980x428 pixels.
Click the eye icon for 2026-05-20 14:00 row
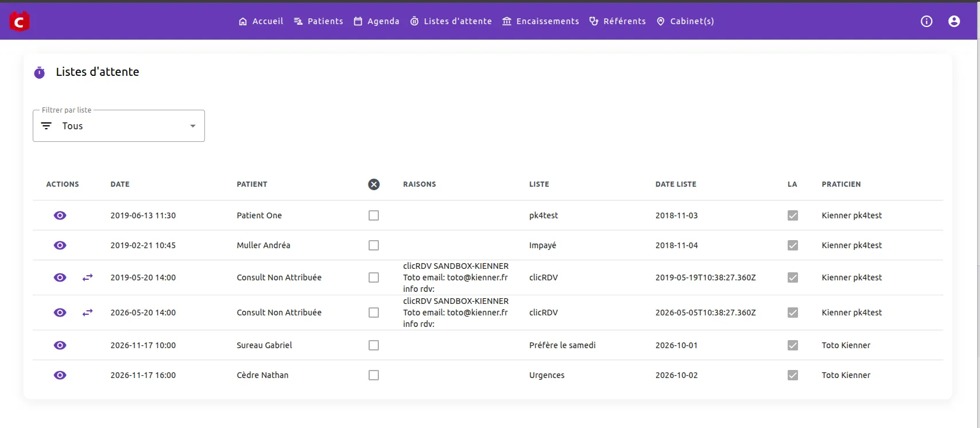click(60, 313)
